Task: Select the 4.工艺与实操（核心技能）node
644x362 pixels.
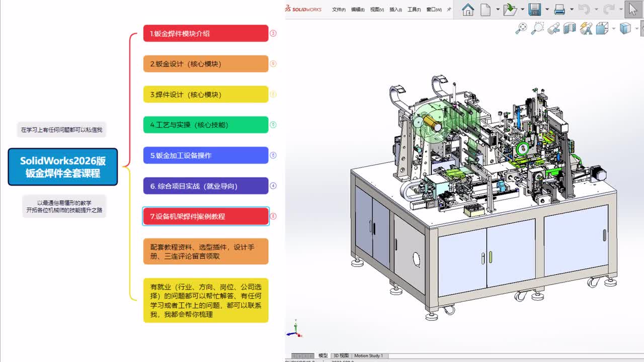Action: [206, 125]
